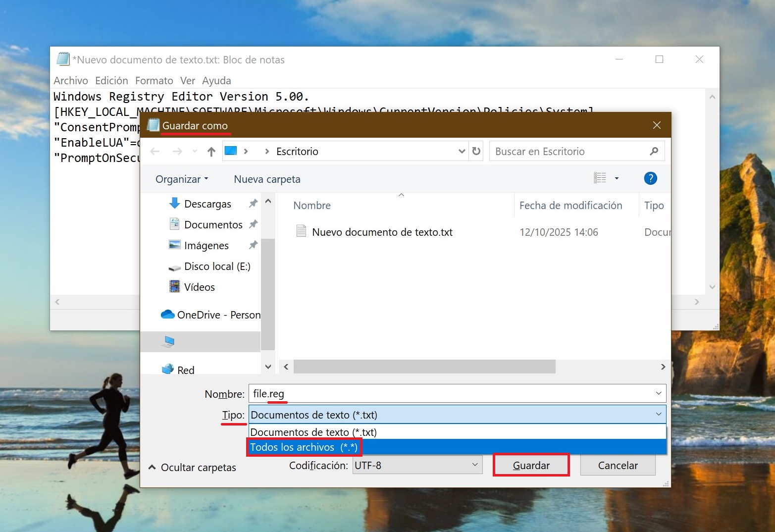
Task: Click the Guardar button
Action: tap(531, 466)
